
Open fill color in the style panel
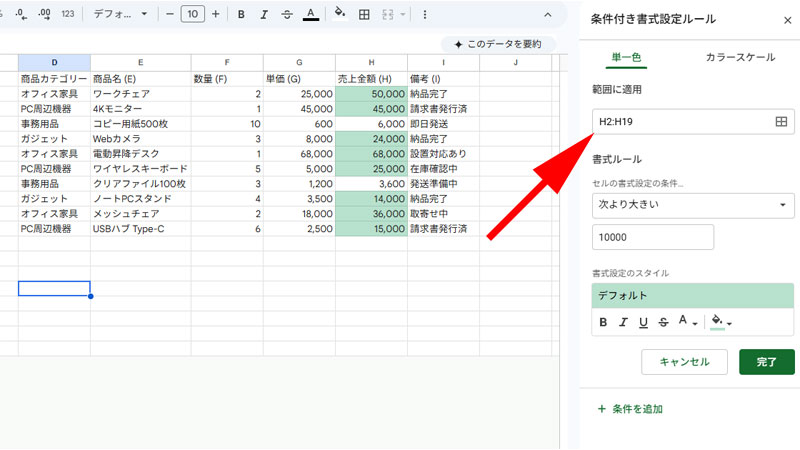721,322
